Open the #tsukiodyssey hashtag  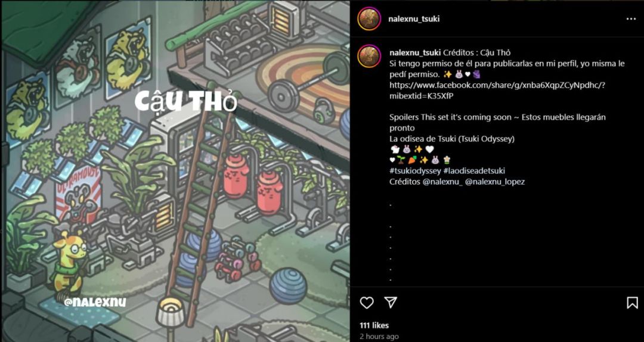pyautogui.click(x=415, y=171)
